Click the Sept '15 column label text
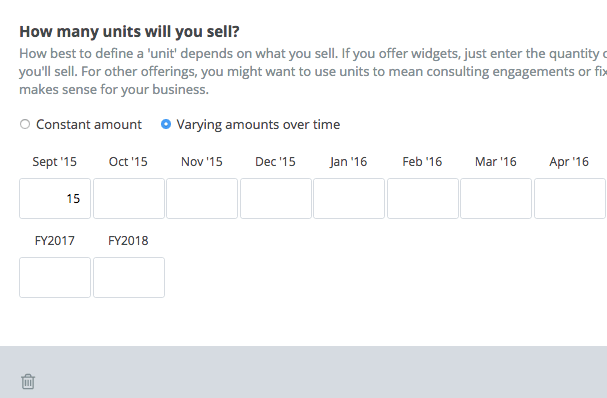This screenshot has width=607, height=398. pyautogui.click(x=55, y=162)
